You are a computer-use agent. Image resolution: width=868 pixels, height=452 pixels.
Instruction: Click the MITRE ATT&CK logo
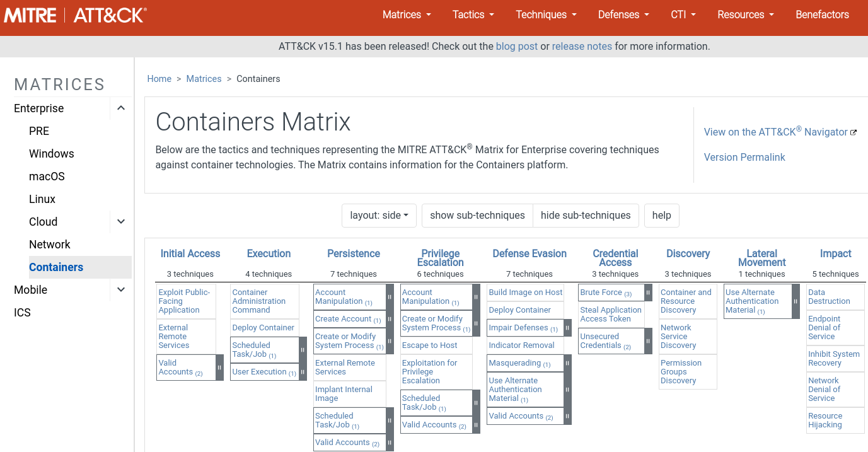[x=74, y=15]
